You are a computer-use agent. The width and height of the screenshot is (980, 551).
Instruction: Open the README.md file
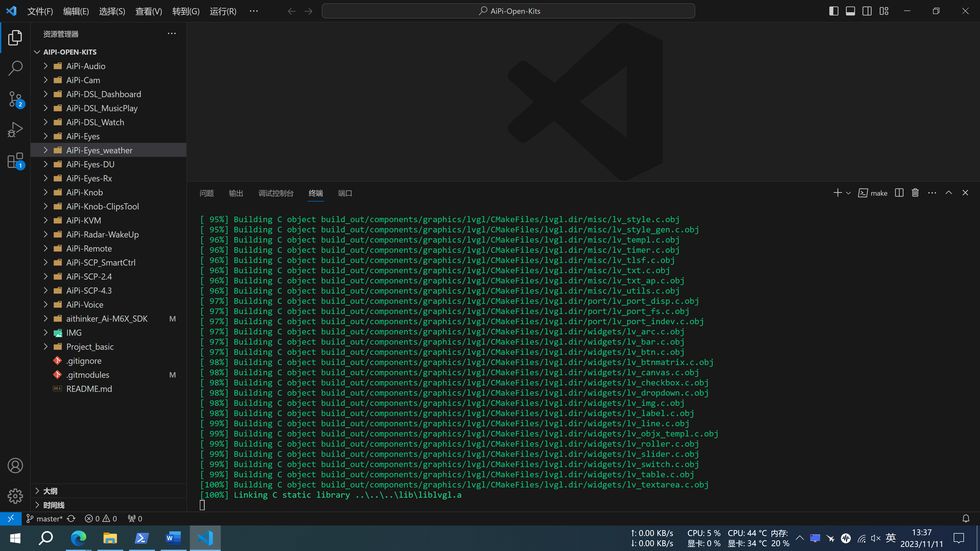pyautogui.click(x=108, y=389)
